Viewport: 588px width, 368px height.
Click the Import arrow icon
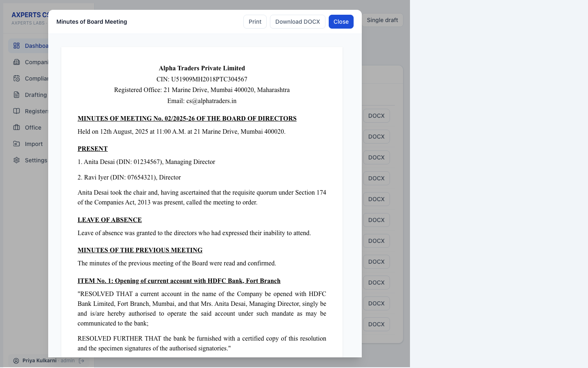[x=16, y=144]
